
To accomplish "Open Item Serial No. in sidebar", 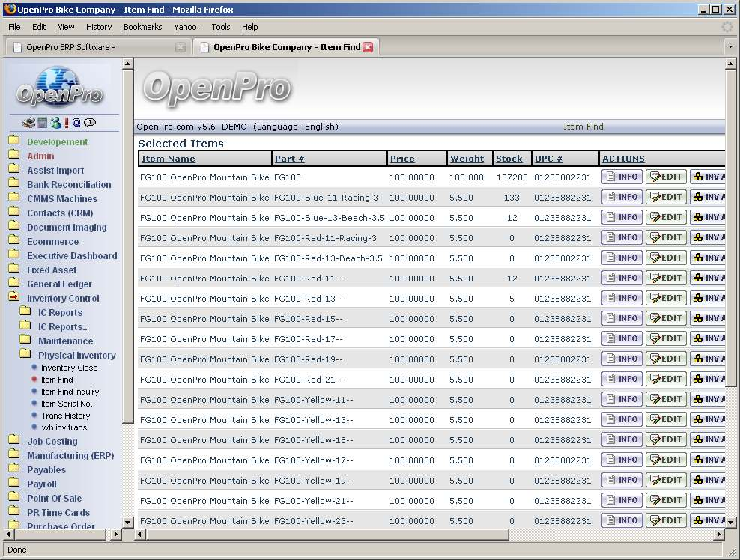I will click(66, 404).
